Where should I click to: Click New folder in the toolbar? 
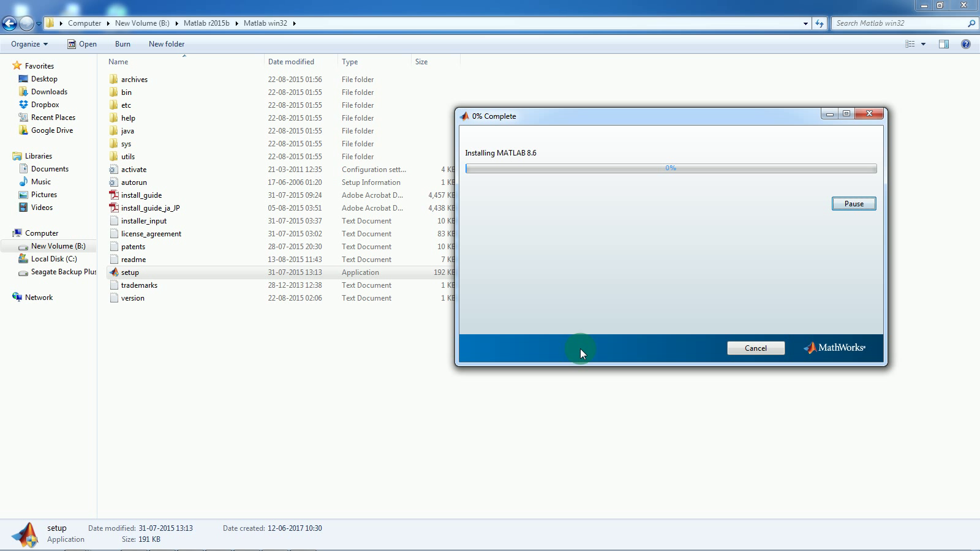tap(167, 44)
